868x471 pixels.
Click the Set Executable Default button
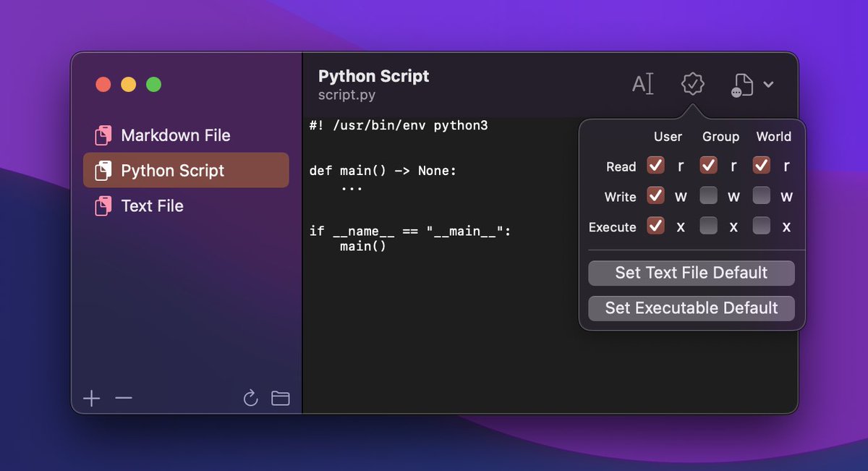click(692, 308)
